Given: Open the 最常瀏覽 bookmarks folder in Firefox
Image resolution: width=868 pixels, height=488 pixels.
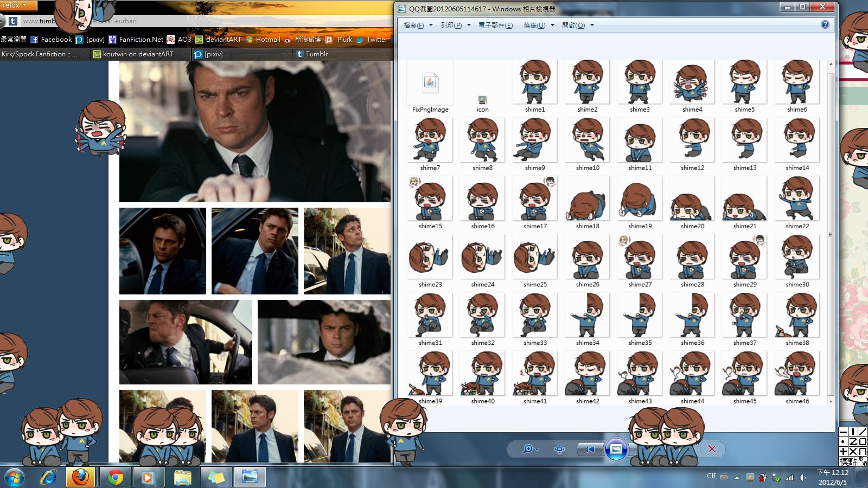Looking at the screenshot, I should [x=14, y=40].
